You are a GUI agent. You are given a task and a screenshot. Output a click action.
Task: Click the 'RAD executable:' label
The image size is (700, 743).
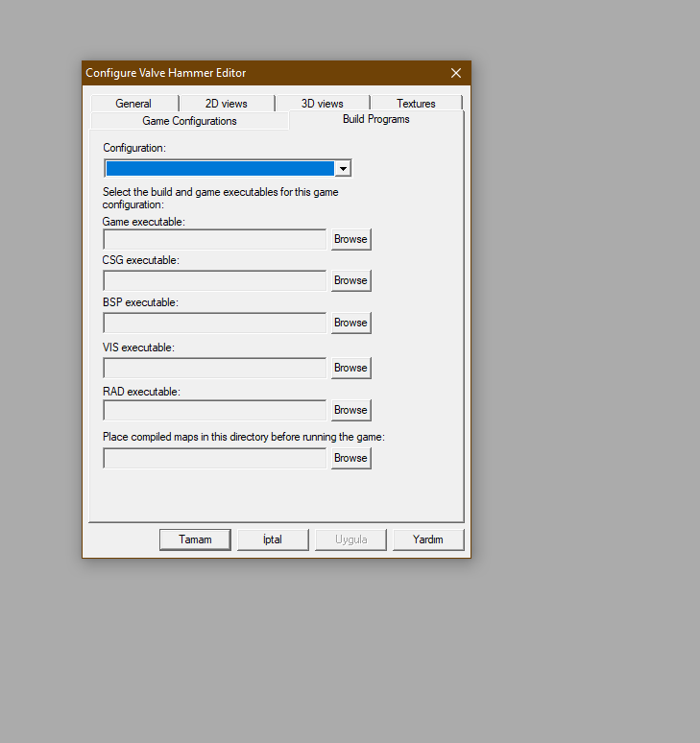(x=141, y=392)
